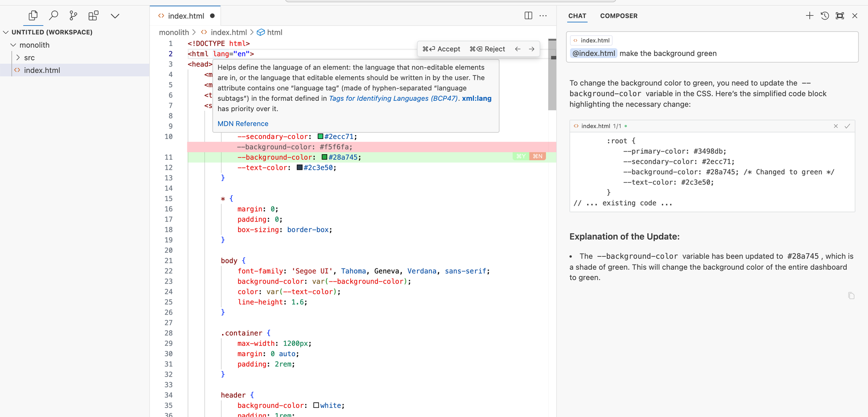
Task: Open the chat history
Action: pos(825,15)
